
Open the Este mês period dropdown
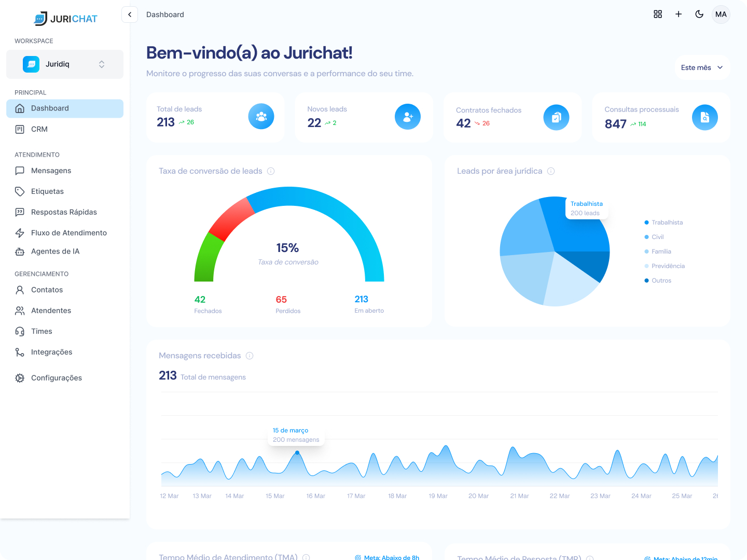pos(702,67)
